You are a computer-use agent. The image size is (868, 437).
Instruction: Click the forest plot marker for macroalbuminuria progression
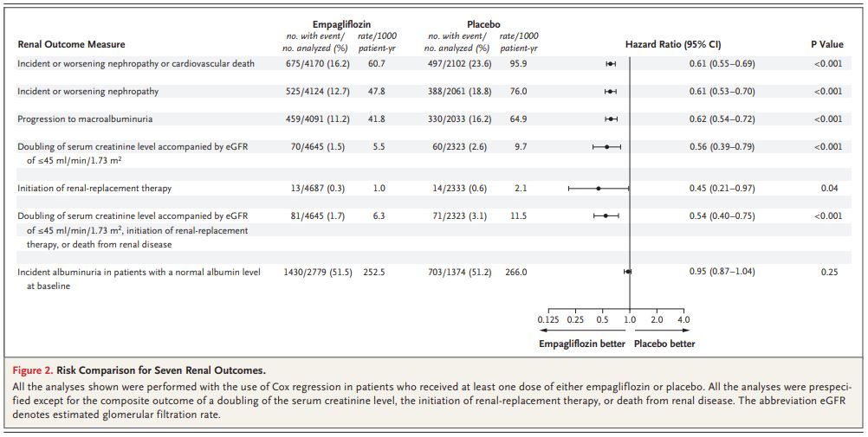click(x=611, y=119)
